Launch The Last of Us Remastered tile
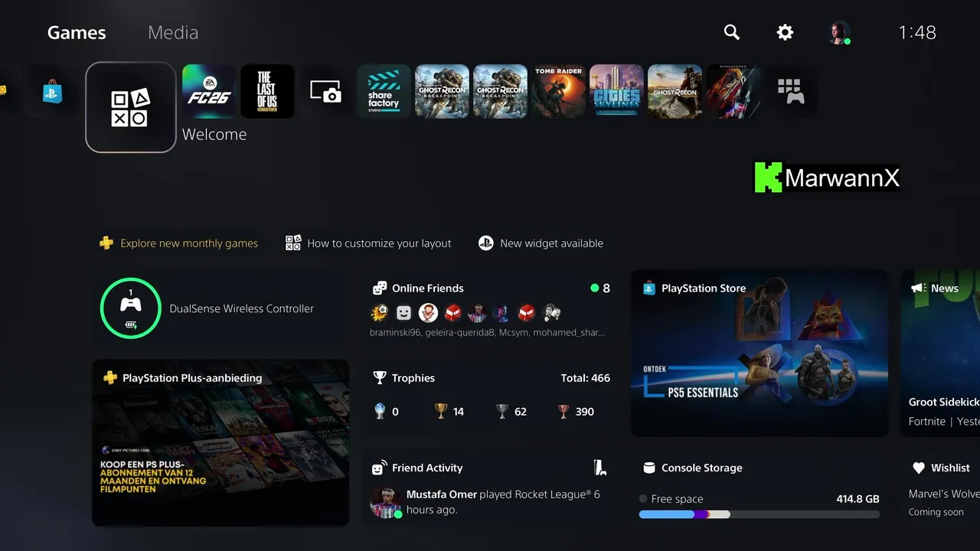980x551 pixels. coord(267,91)
